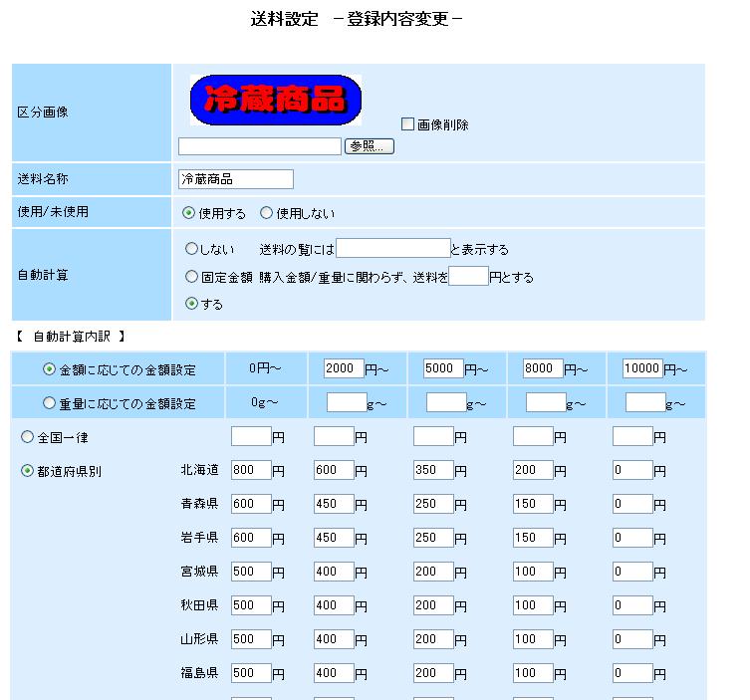750x700 pixels.
Task: Click the first weight threshold g field
Action: [347, 403]
